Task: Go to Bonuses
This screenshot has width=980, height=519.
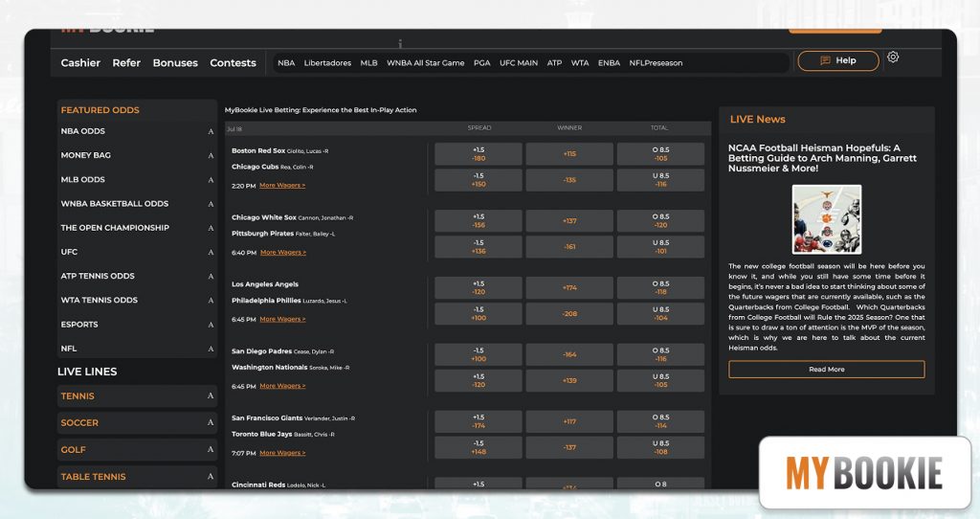Action: click(175, 62)
